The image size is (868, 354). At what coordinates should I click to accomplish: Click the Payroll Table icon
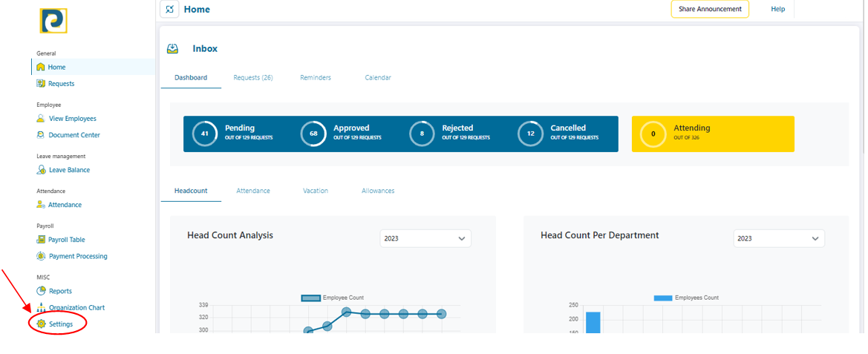[42, 240]
